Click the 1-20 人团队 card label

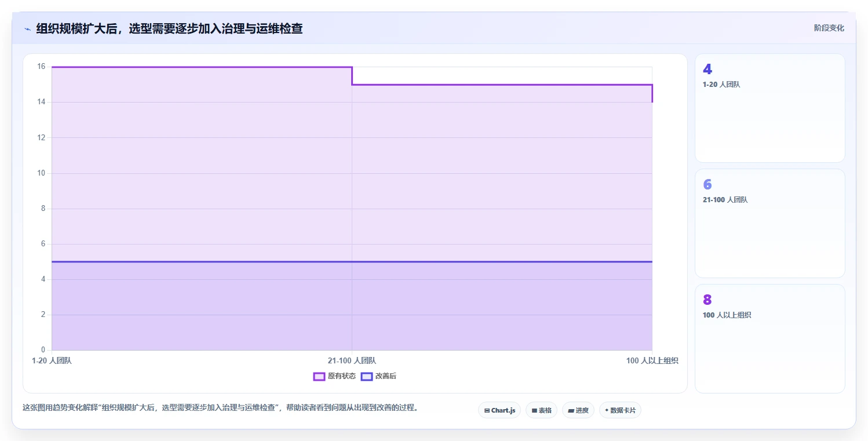(x=721, y=85)
